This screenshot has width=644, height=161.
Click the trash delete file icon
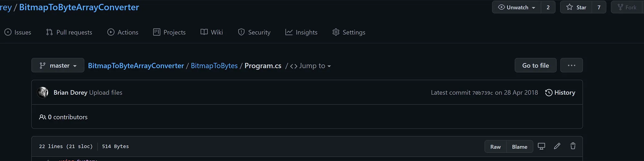coord(573,146)
